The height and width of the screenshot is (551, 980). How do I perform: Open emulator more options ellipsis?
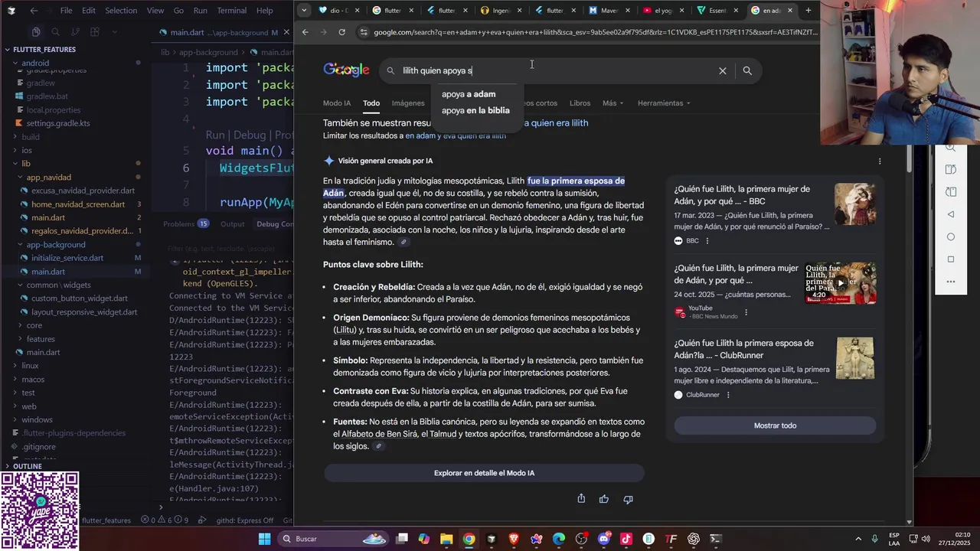(950, 282)
